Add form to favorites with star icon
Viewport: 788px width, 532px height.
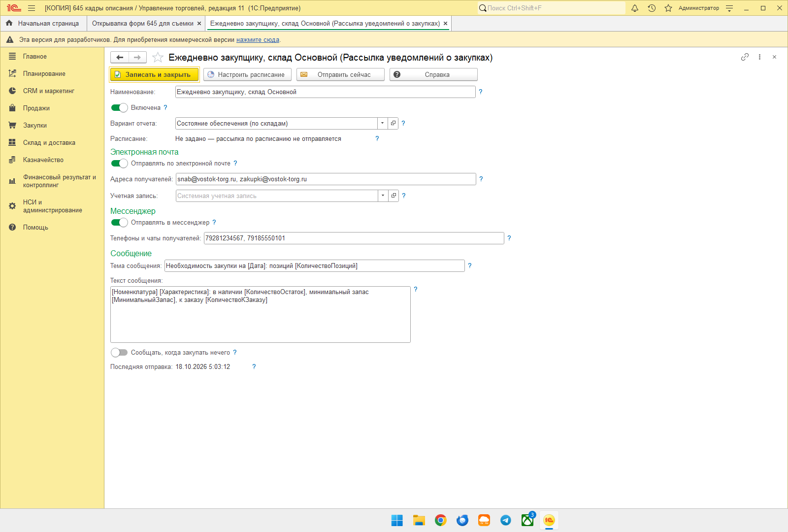click(x=158, y=58)
